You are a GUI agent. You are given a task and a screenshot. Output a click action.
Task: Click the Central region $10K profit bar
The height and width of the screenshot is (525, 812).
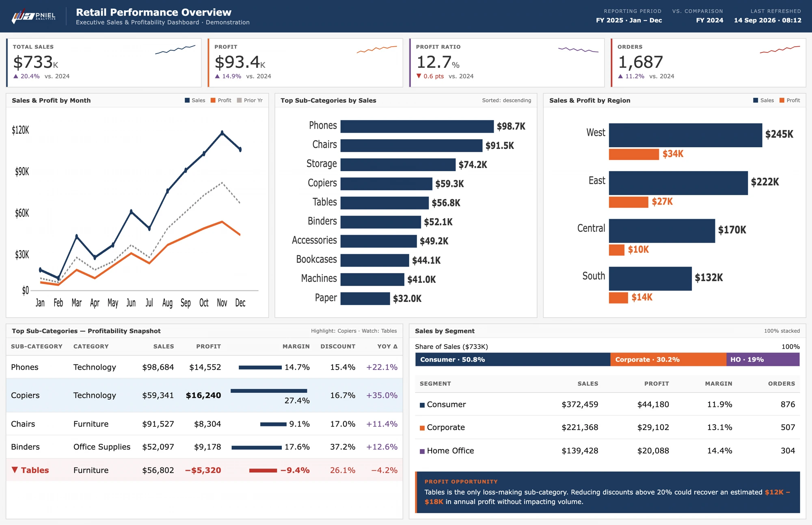point(617,250)
